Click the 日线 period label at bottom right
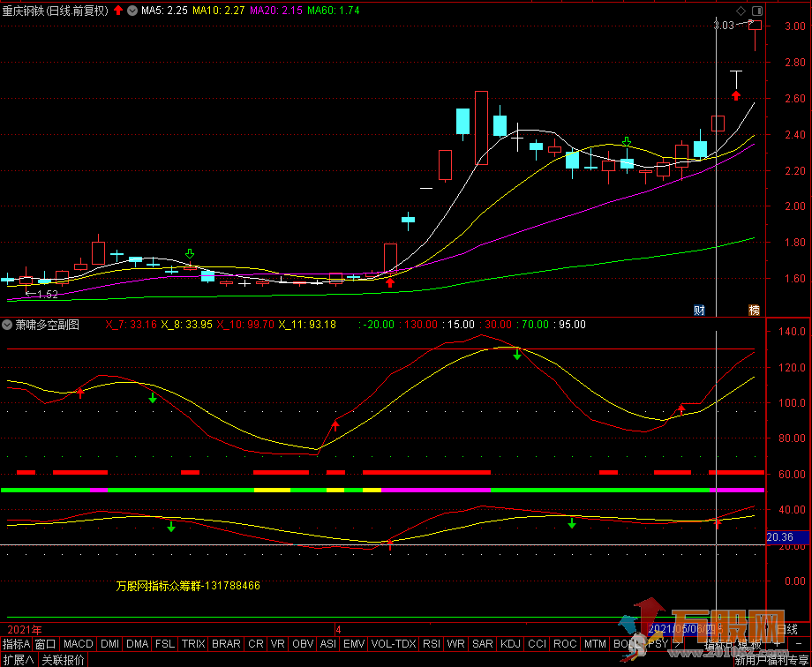Image resolution: width=812 pixels, height=667 pixels. pos(787,629)
